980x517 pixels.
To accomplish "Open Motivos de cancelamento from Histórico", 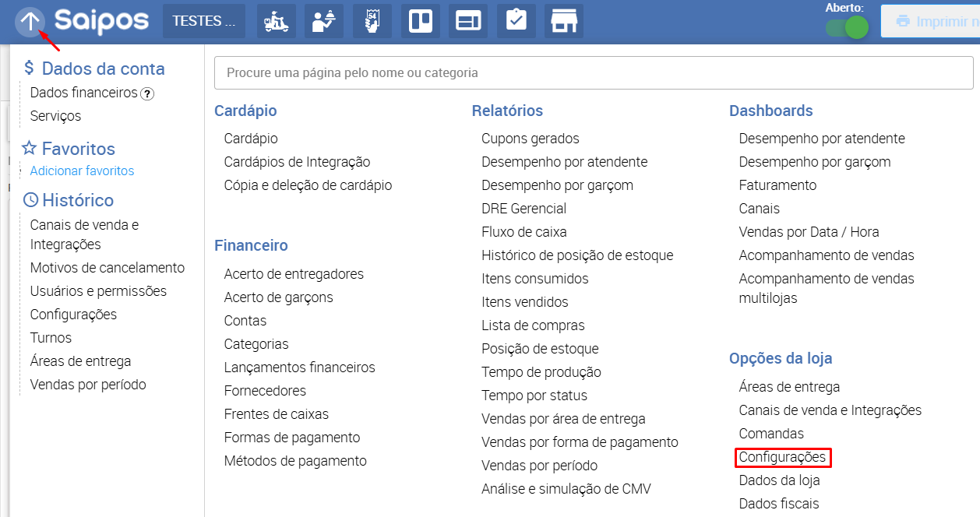I will point(108,268).
